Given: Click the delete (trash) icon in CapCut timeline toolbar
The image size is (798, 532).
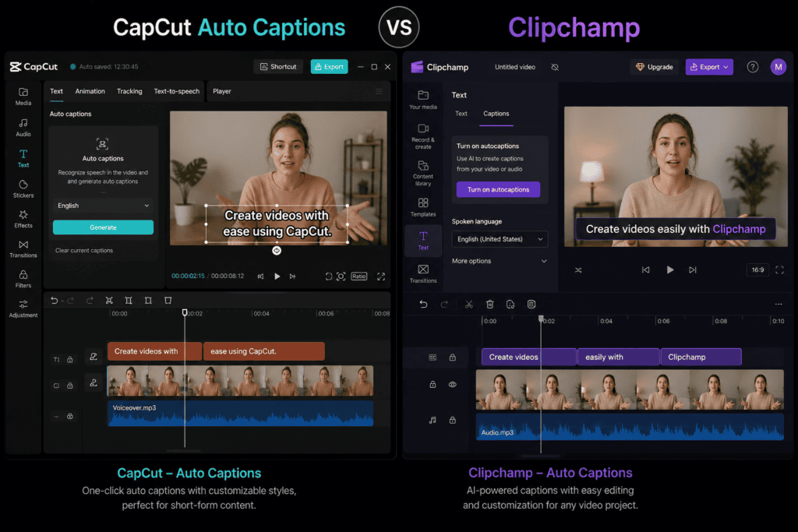Looking at the screenshot, I should tap(168, 301).
